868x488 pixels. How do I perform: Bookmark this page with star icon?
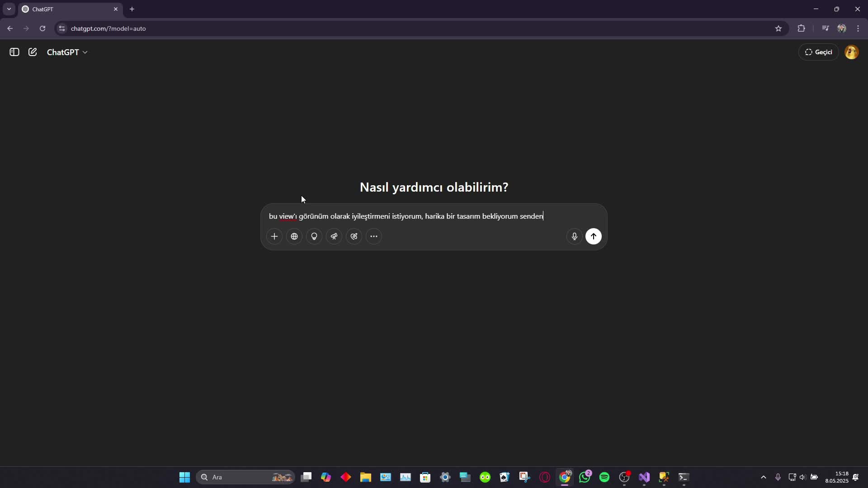(x=778, y=28)
